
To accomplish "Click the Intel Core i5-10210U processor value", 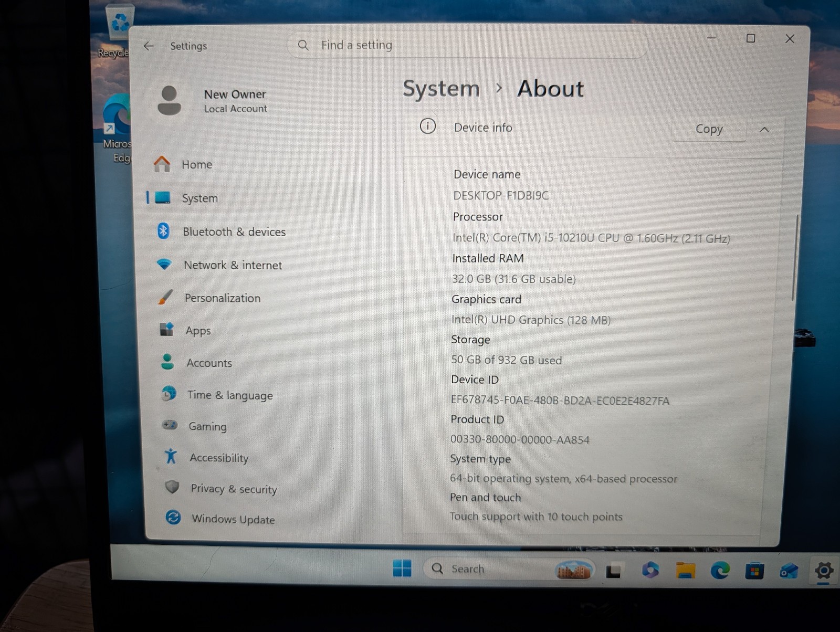I will coord(591,238).
